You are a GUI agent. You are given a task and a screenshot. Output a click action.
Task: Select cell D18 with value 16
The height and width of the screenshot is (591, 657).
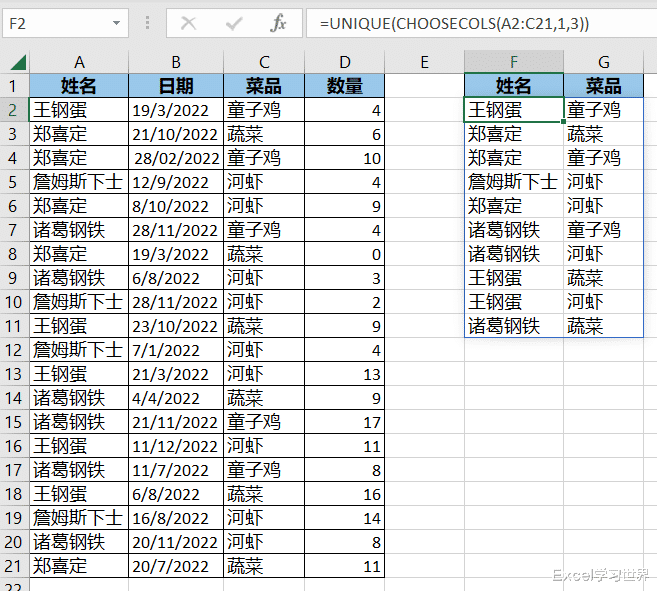344,494
